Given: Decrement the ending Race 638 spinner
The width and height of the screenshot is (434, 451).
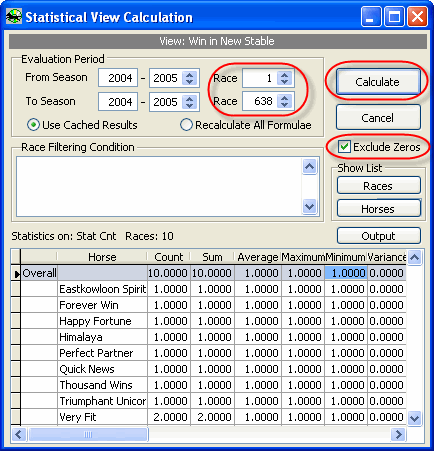Looking at the screenshot, I should (x=284, y=104).
